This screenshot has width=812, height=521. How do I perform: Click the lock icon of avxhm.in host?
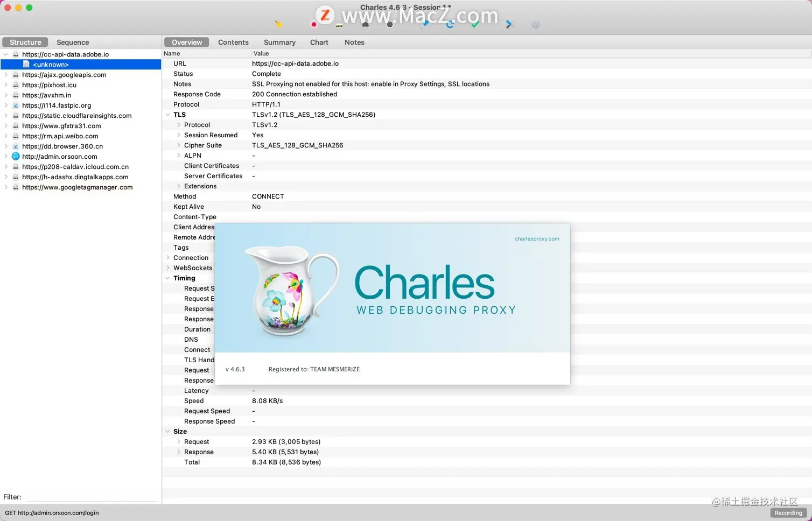[x=16, y=95]
